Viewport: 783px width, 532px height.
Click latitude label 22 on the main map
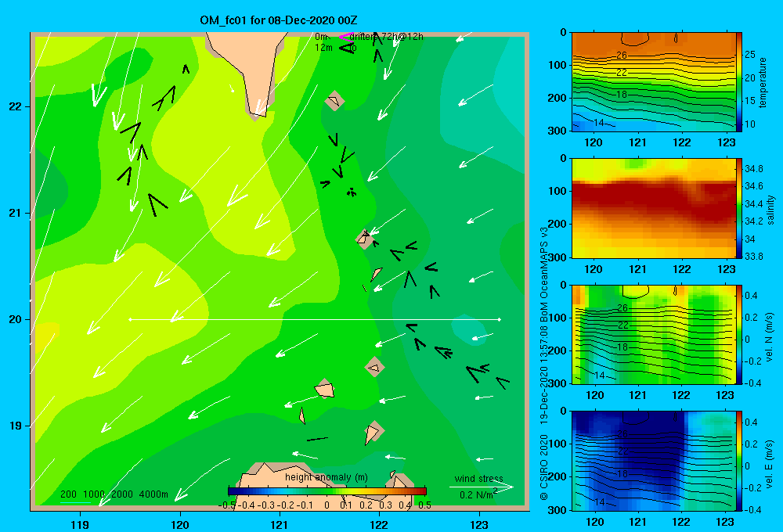click(x=15, y=106)
